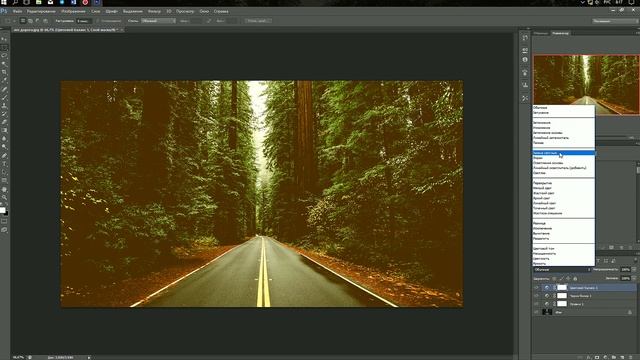
Task: Select the Gradient tool
Action: [x=4, y=130]
